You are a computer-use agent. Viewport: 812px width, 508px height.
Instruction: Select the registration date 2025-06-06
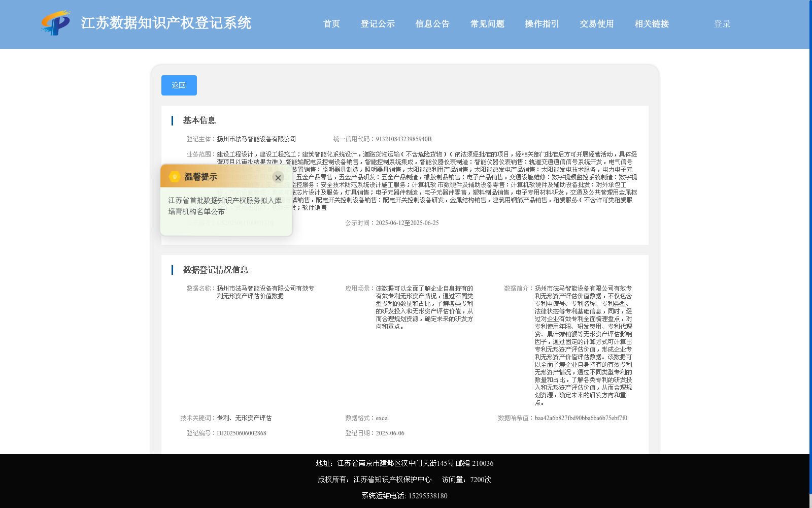[x=390, y=433]
